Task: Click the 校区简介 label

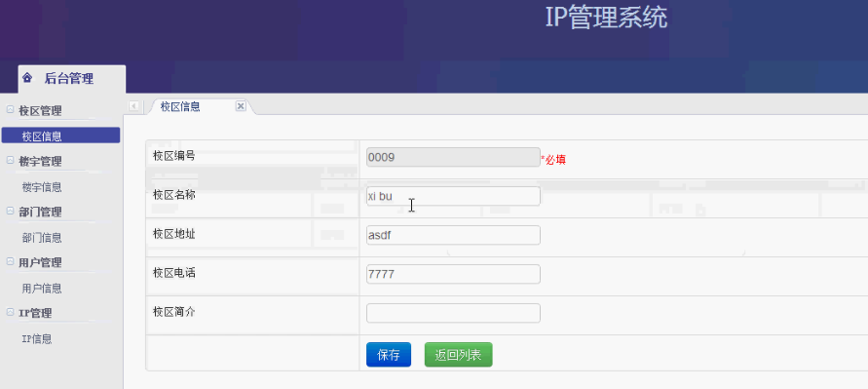Action: (x=173, y=311)
